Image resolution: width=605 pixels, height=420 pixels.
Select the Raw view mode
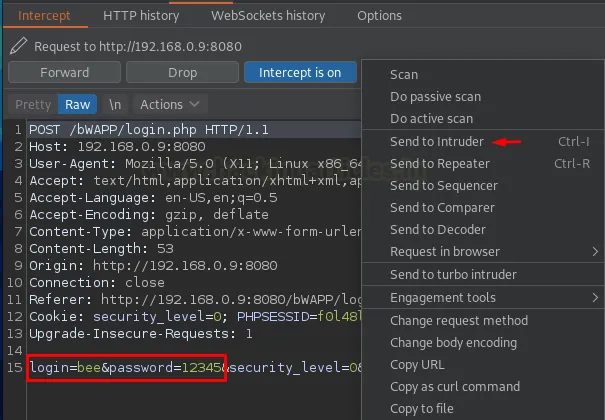[x=77, y=104]
